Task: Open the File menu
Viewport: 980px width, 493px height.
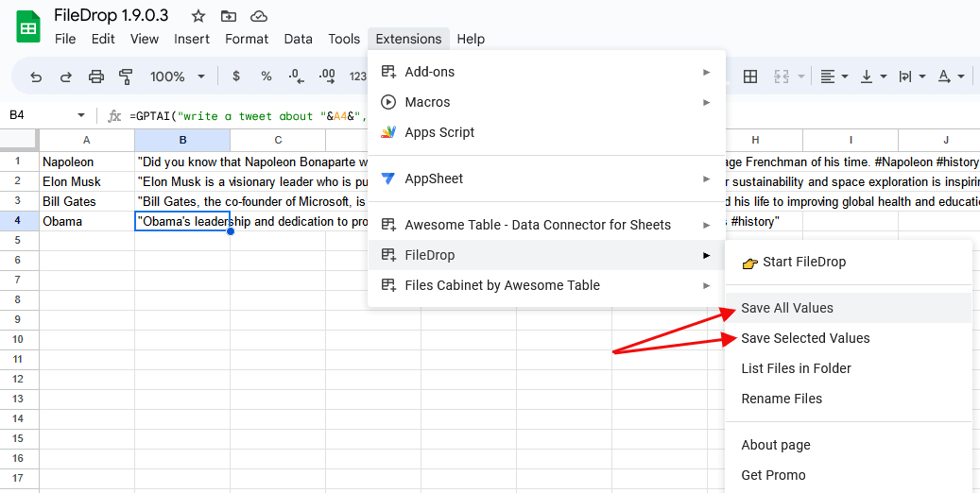Action: click(65, 39)
